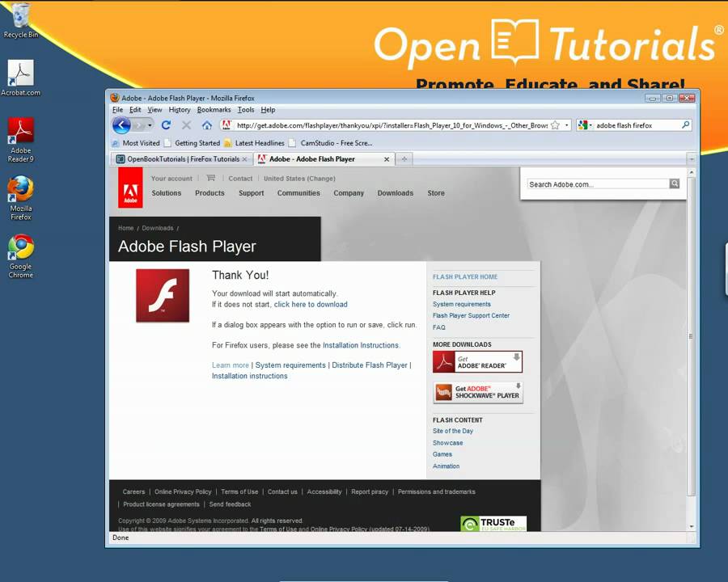The width and height of the screenshot is (728, 582).
Task: Open the View menu
Action: 154,110
